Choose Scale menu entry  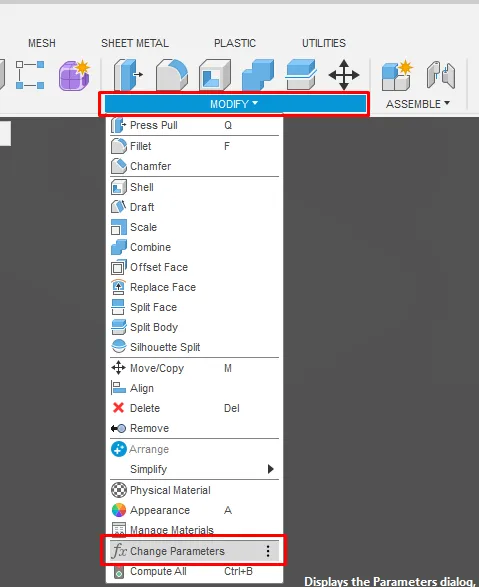195,227
